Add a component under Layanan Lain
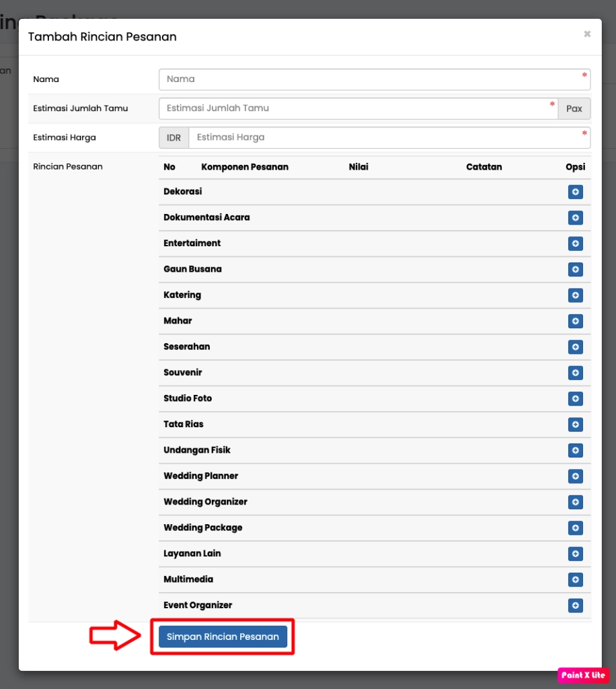 [575, 554]
